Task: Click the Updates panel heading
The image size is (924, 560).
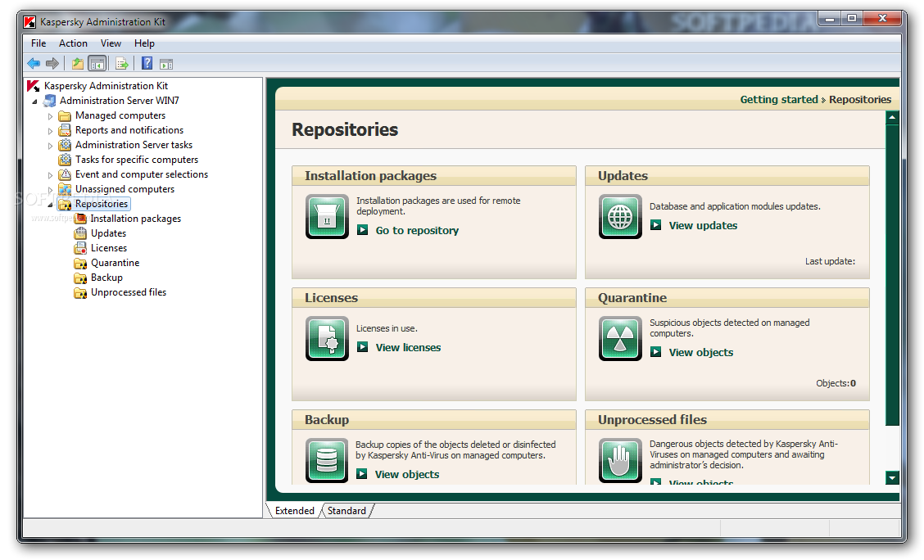Action: pyautogui.click(x=623, y=176)
